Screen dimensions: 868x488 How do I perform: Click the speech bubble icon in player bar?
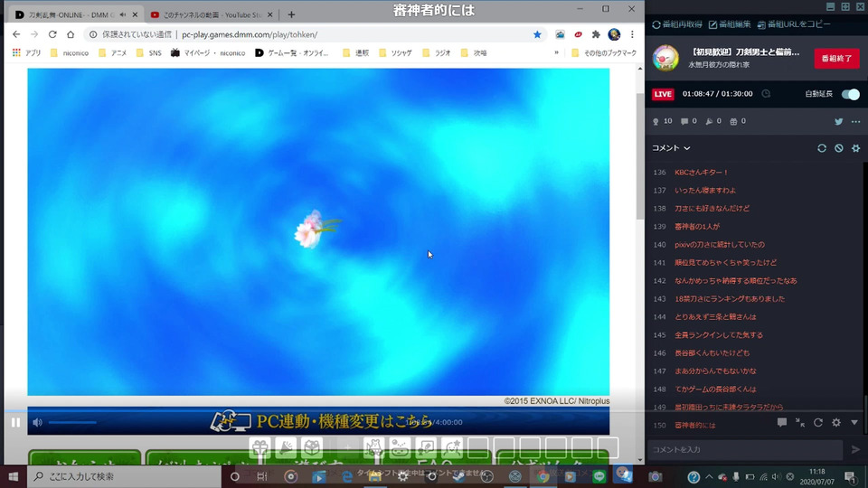(x=781, y=423)
